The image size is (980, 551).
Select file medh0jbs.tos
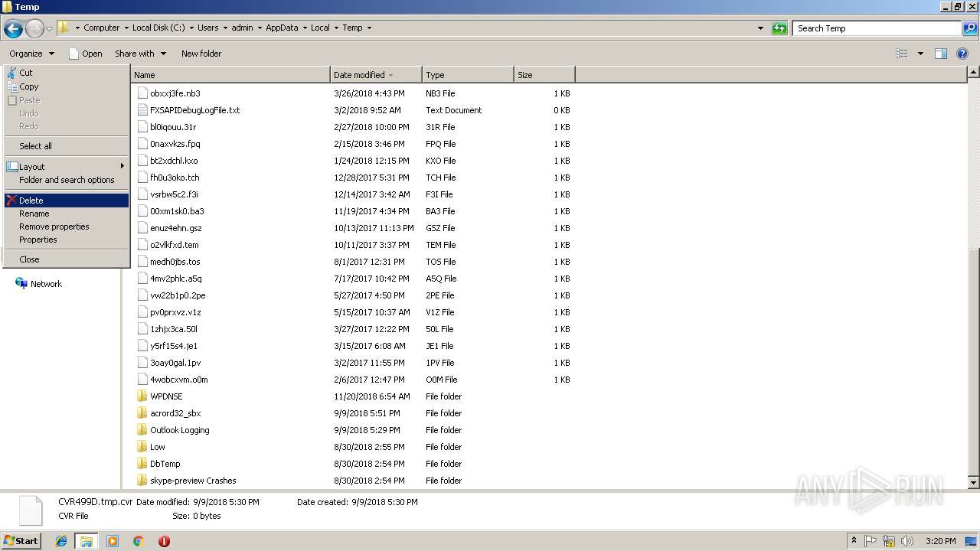click(175, 262)
